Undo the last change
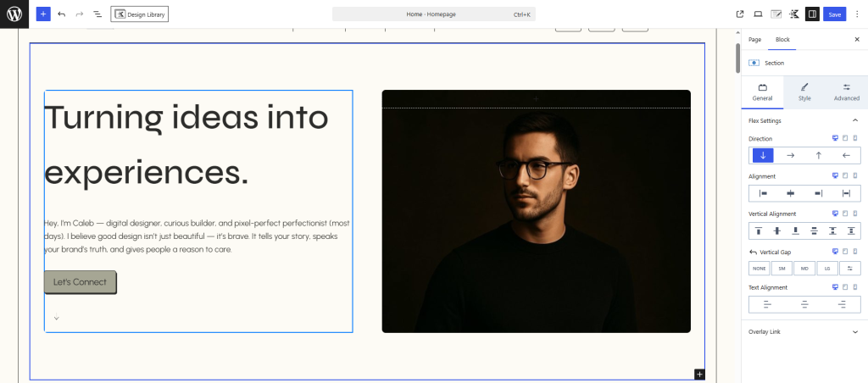Viewport: 868px width, 383px height. point(61,14)
